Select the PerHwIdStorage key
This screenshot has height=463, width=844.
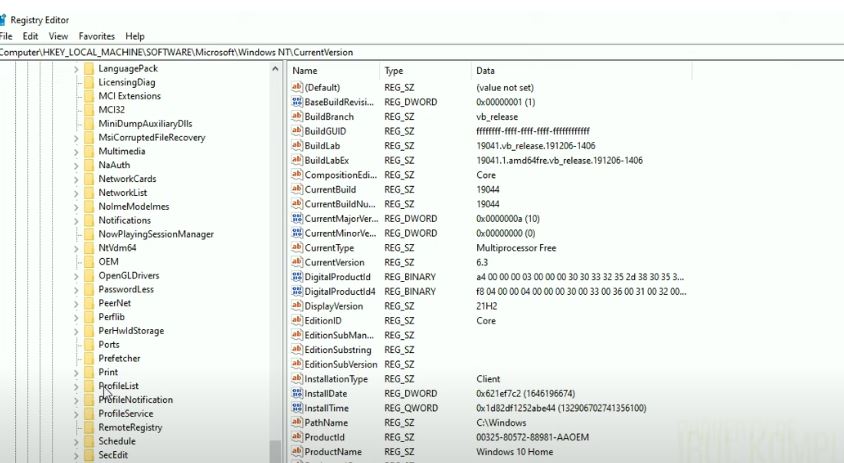pos(131,331)
